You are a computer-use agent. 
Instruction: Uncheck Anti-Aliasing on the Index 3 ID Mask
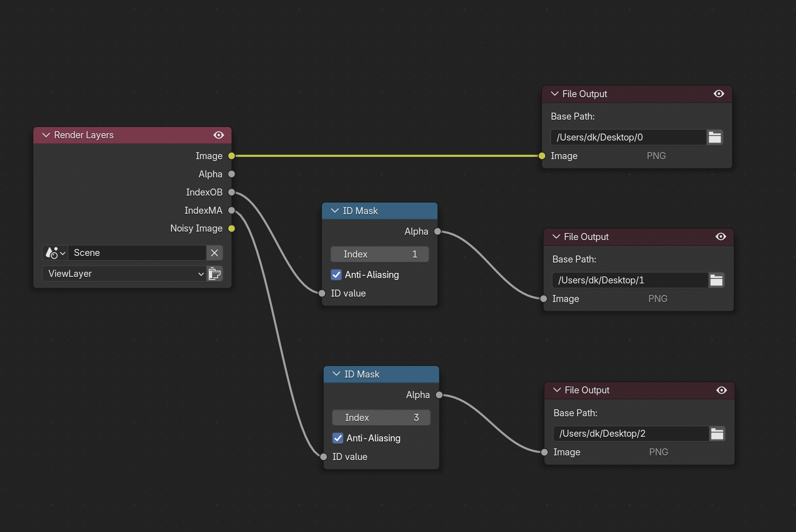[338, 438]
